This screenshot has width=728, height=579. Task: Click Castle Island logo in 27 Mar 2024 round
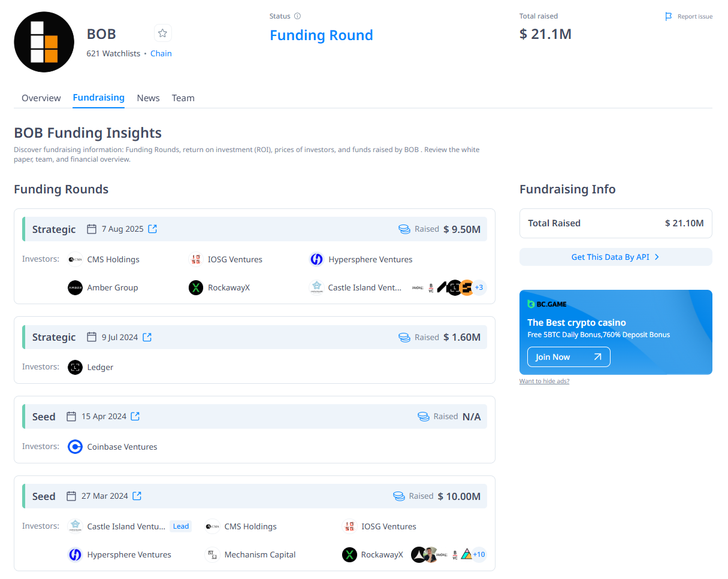click(75, 526)
